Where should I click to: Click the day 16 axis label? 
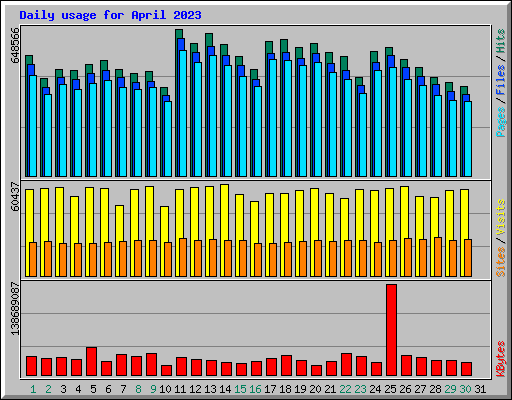point(255,389)
